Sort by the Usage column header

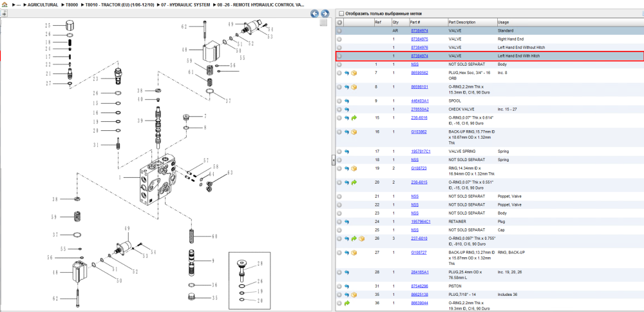click(503, 22)
